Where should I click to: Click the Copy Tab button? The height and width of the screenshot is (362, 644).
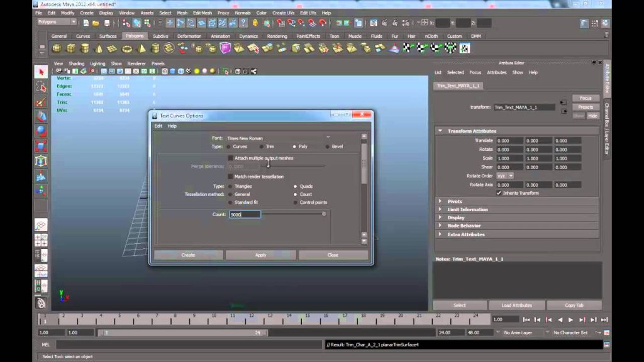click(x=574, y=305)
